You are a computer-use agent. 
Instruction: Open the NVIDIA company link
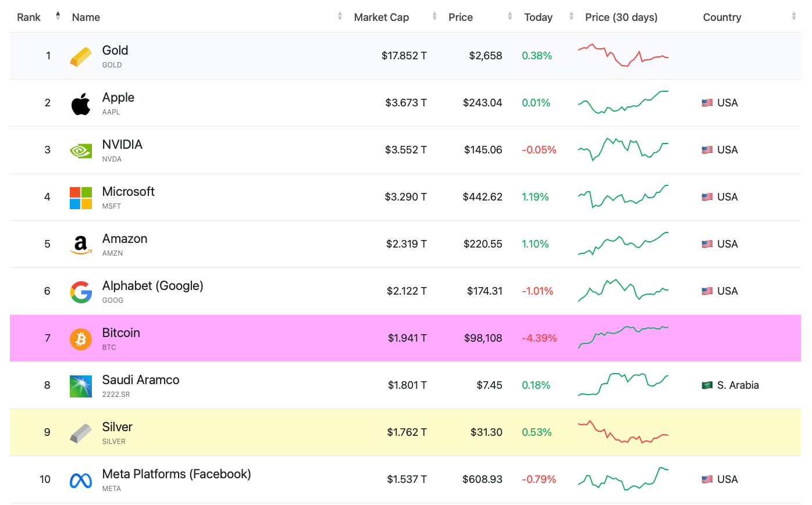click(122, 145)
